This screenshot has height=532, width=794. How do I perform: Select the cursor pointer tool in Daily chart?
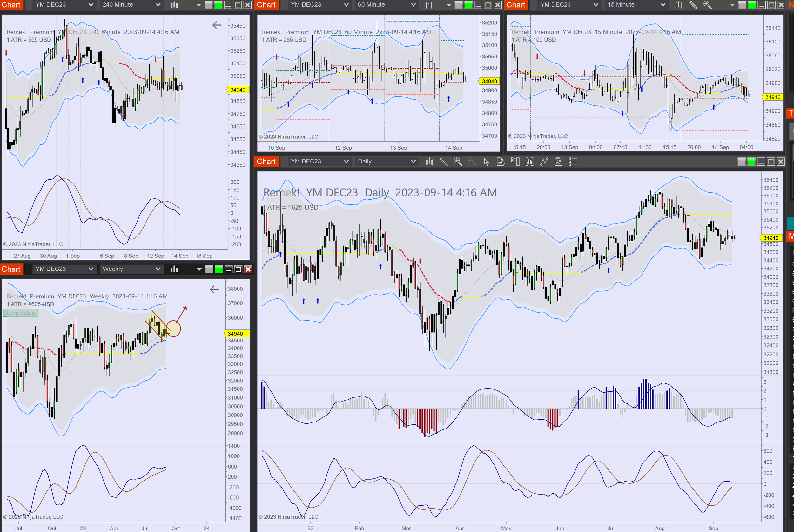tap(486, 162)
